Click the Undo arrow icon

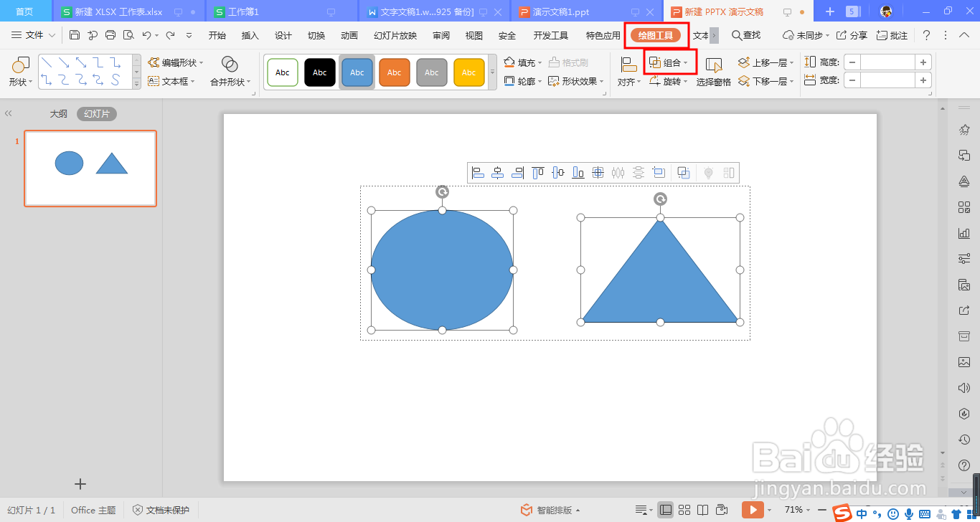(x=146, y=35)
